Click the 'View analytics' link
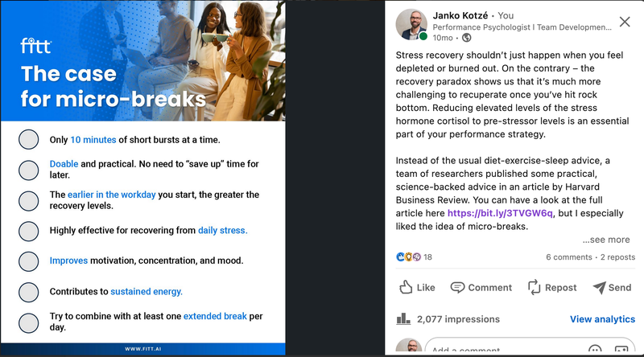The image size is (644, 357). click(x=602, y=319)
